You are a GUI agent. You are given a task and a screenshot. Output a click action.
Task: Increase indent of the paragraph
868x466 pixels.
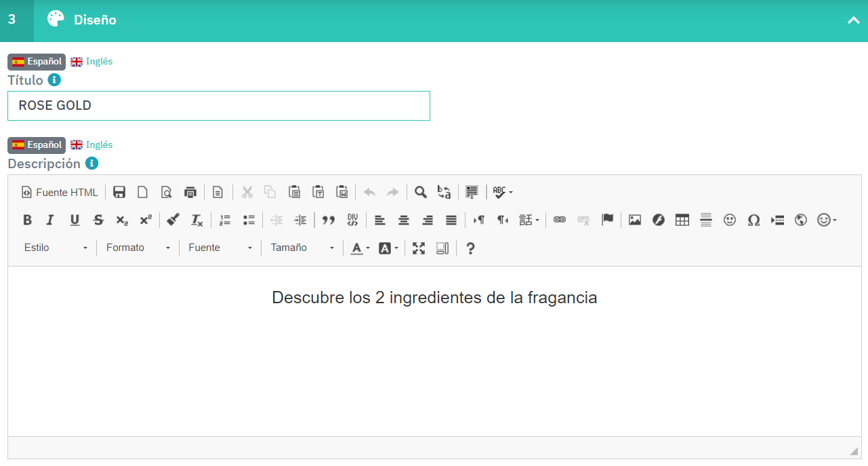coord(300,220)
